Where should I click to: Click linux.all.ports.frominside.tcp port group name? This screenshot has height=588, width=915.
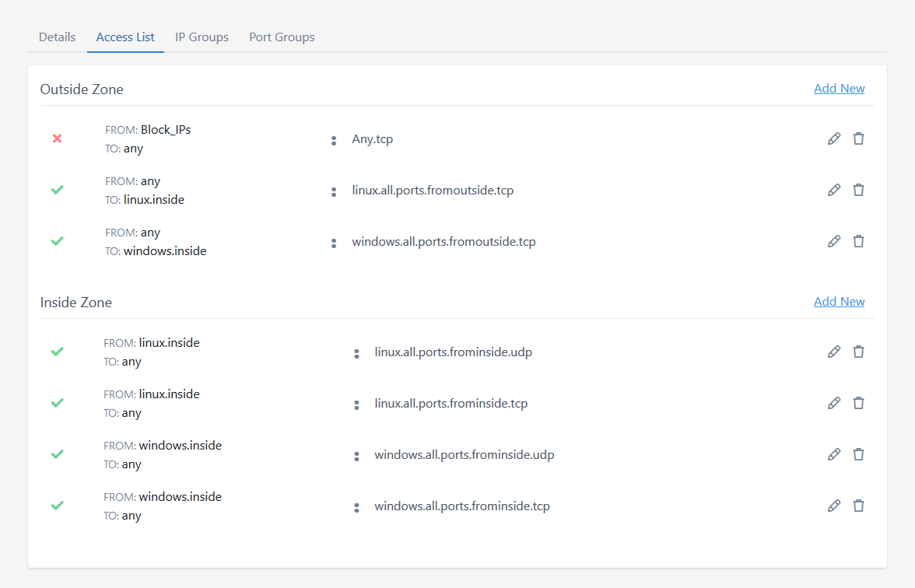tap(451, 404)
